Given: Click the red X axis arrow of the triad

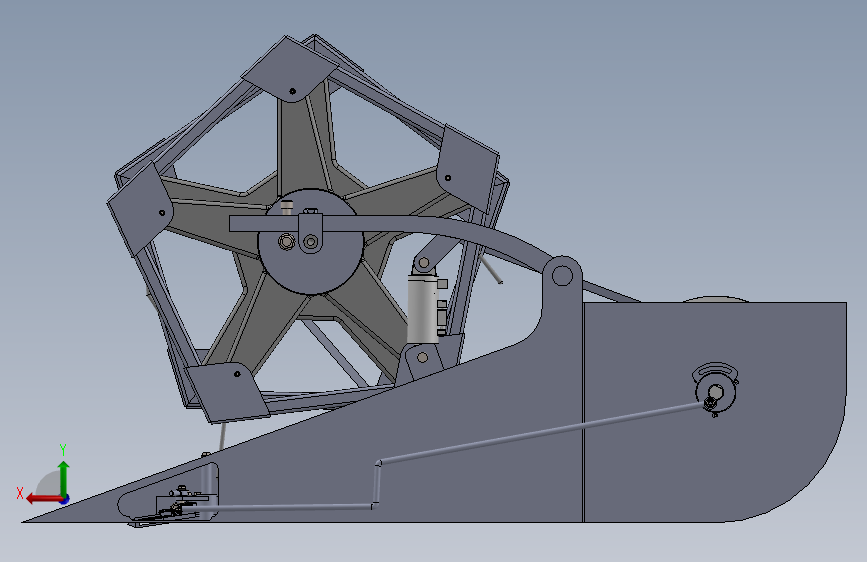Looking at the screenshot, I should pos(43,499).
